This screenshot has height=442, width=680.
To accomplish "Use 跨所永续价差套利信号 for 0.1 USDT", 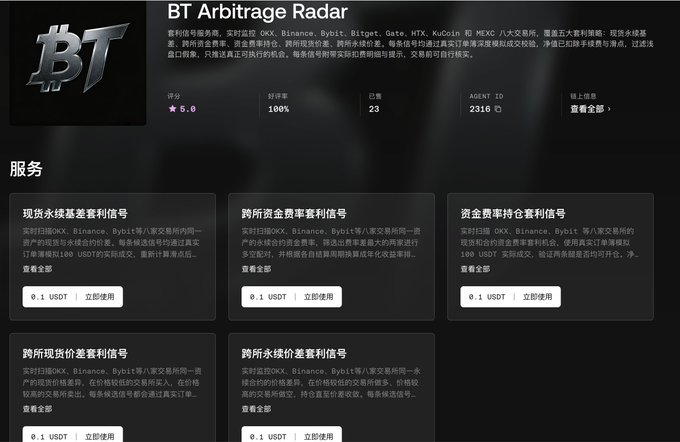I will click(292, 435).
